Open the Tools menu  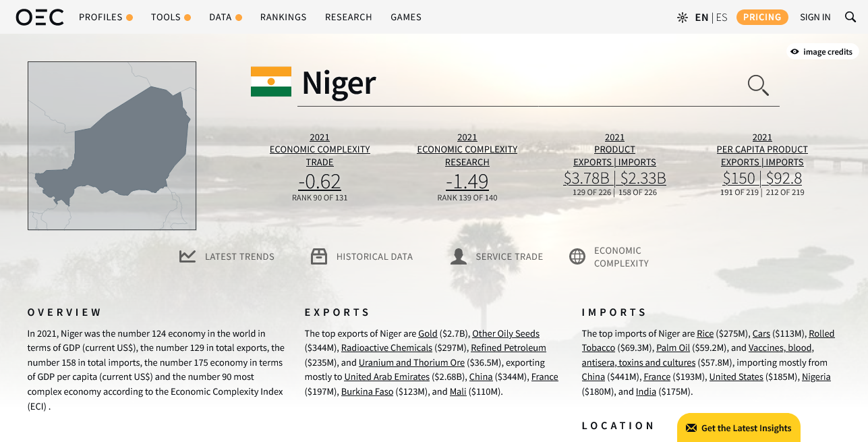[171, 18]
